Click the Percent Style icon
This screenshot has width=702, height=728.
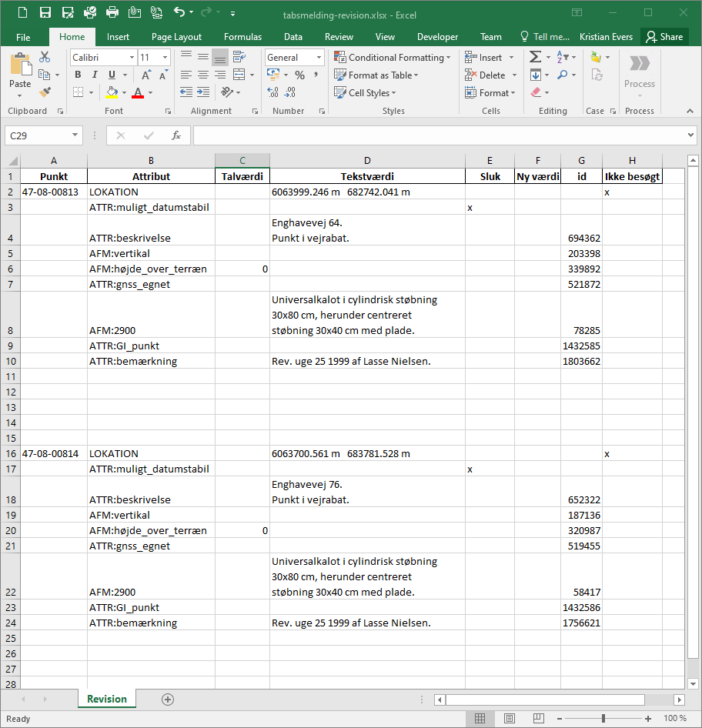300,75
